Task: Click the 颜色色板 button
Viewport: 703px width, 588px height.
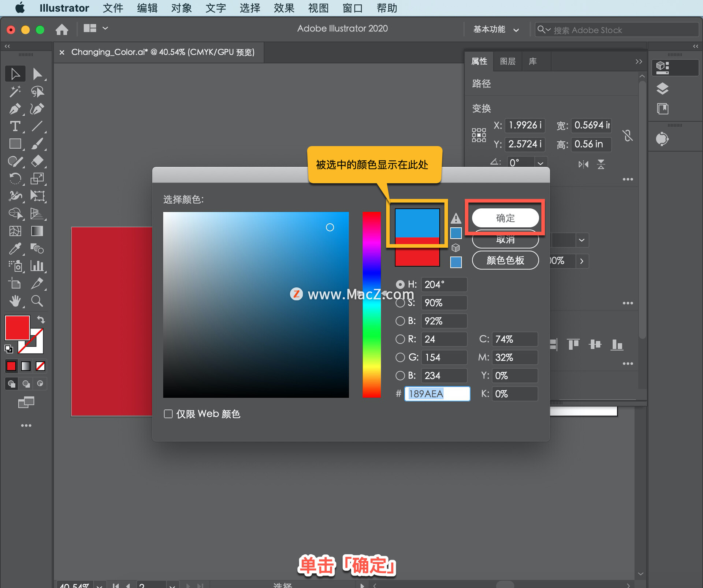Action: tap(505, 260)
